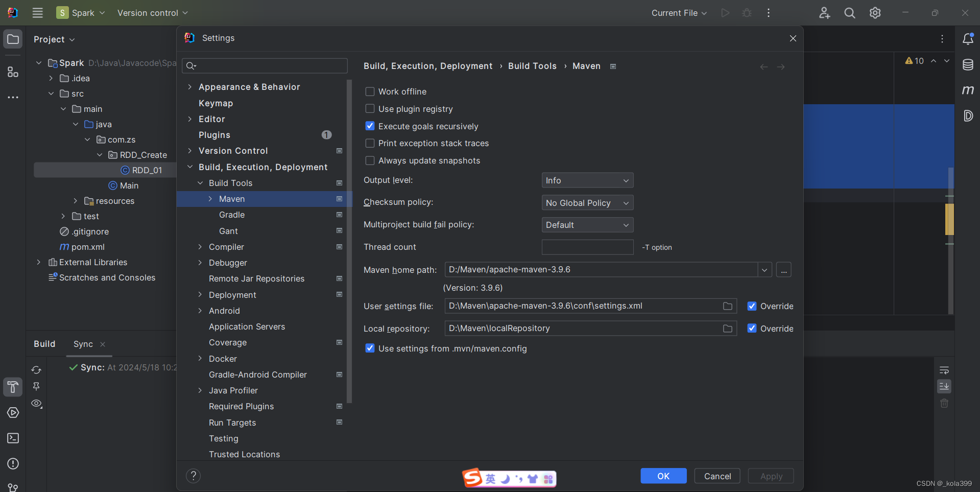Open the Maven tool window
This screenshot has height=492, width=980.
pyautogui.click(x=968, y=90)
